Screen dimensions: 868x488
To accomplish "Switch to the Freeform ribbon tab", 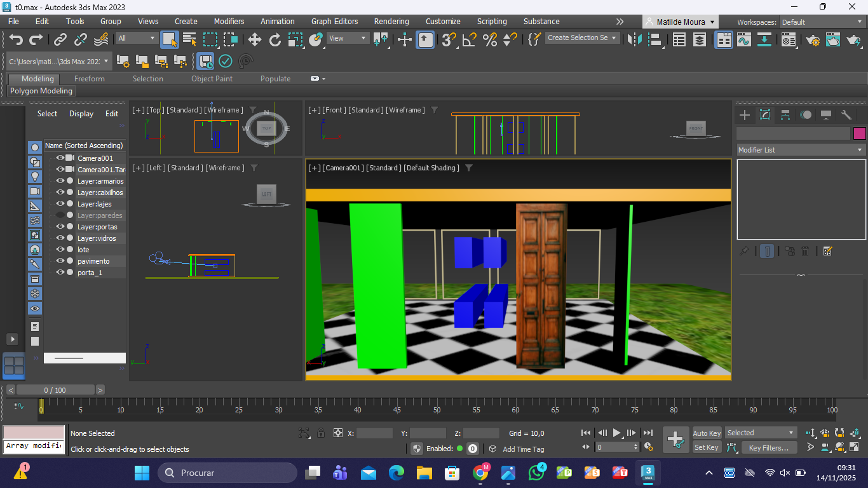I will (x=89, y=79).
